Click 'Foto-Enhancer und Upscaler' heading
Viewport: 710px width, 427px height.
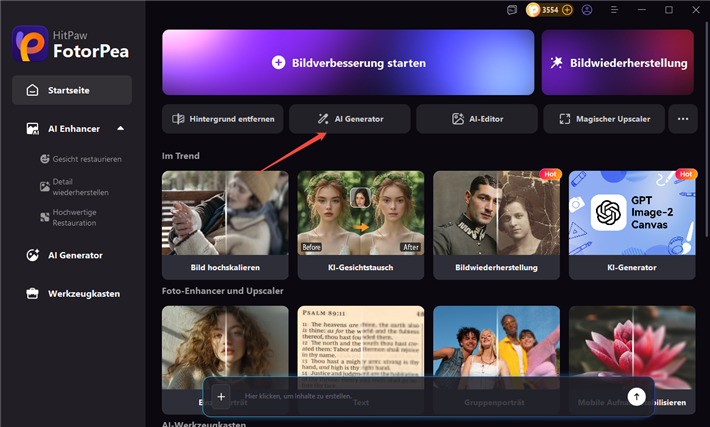coord(223,291)
